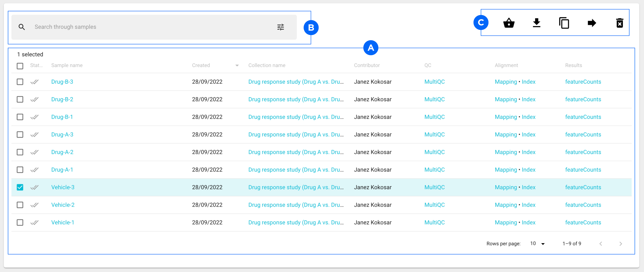Open the Drug-B-2 sample link
The height and width of the screenshot is (272, 644).
tap(62, 99)
